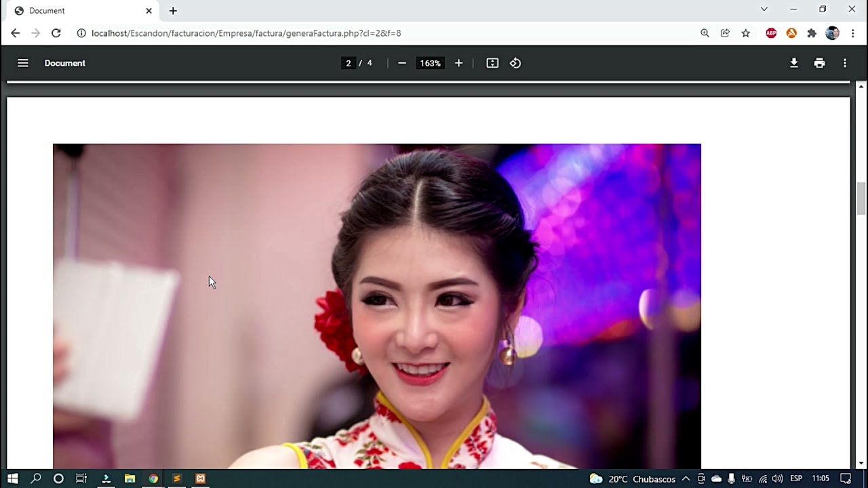Click the woman photo in the PDF

(x=377, y=306)
